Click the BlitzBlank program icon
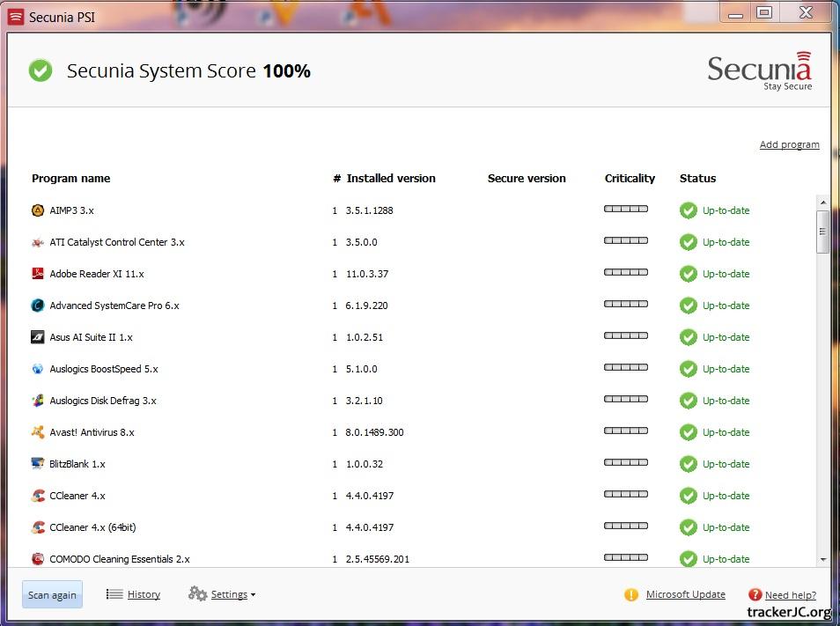This screenshot has height=626, width=840. coord(38,464)
